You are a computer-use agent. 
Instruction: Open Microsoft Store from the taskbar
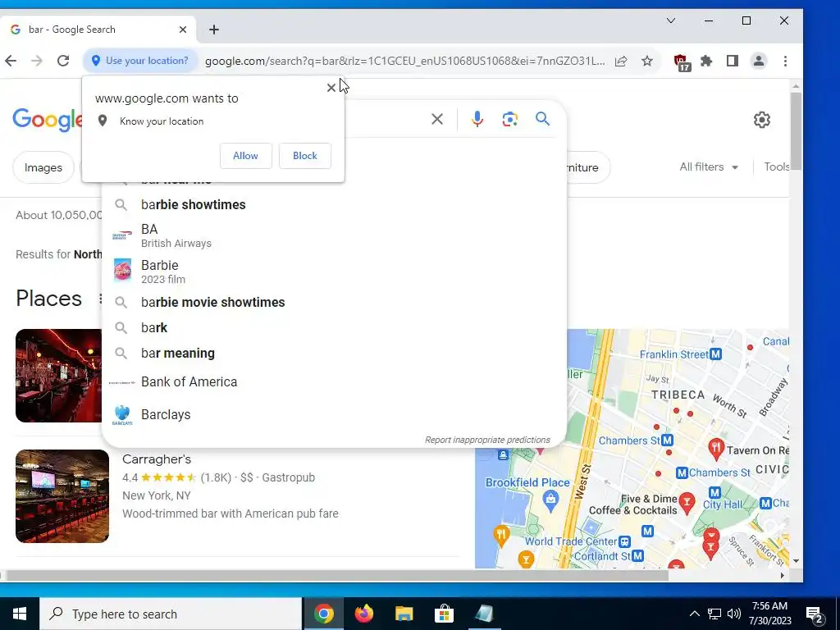point(444,614)
